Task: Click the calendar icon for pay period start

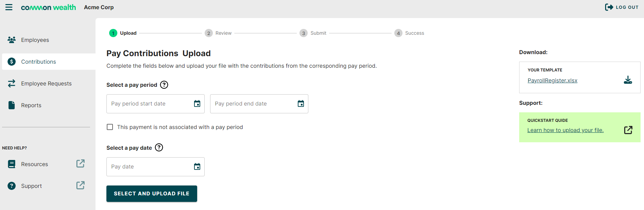Action: [197, 104]
